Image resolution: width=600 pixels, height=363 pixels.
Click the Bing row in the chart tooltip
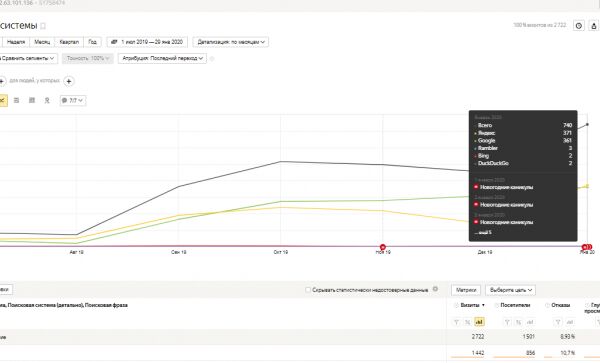click(x=523, y=156)
